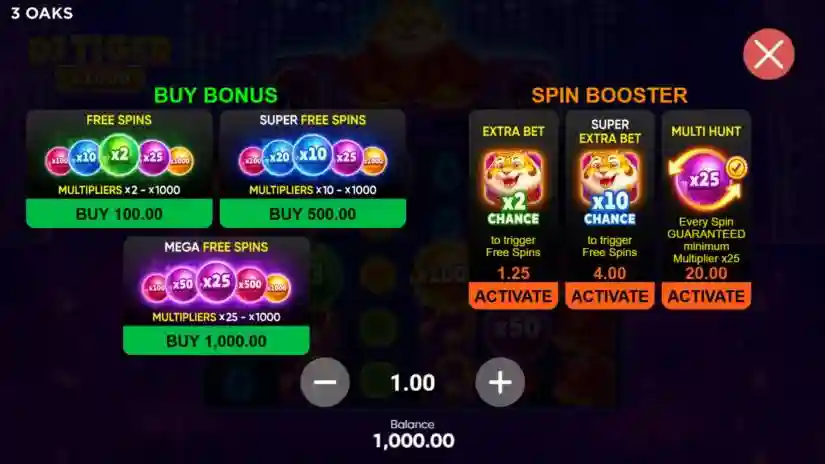
Task: Increase bet with the plus button
Action: tap(500, 382)
